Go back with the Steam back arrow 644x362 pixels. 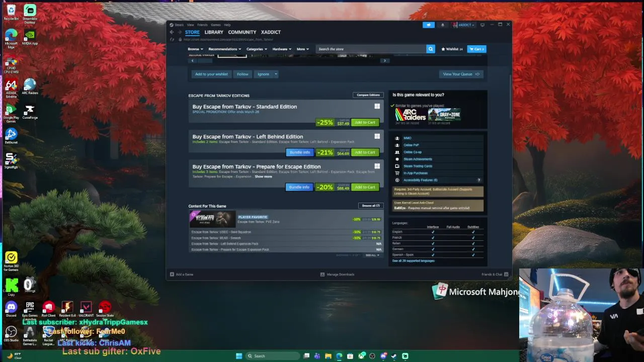tap(172, 32)
